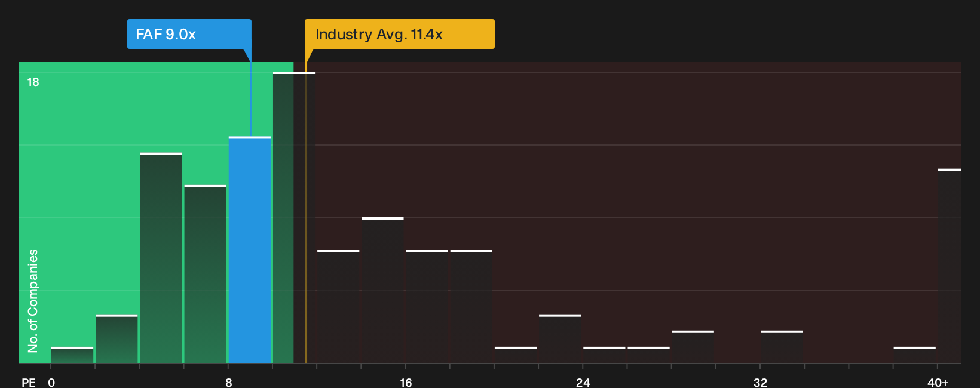
Task: Click the x-axis tick label 8
Action: (229, 383)
